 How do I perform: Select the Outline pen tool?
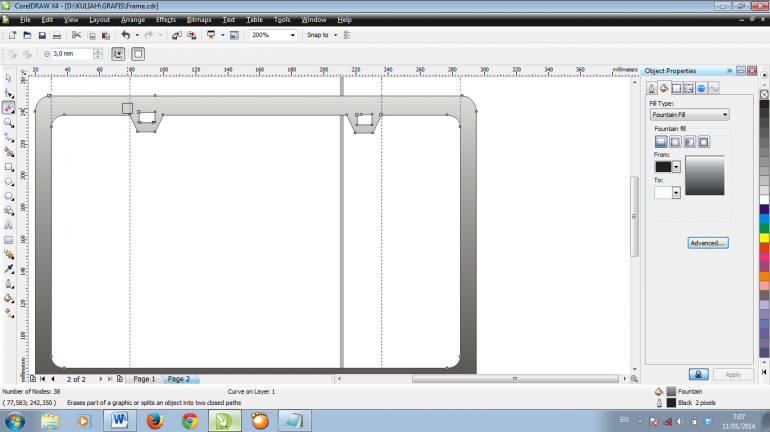[8, 284]
